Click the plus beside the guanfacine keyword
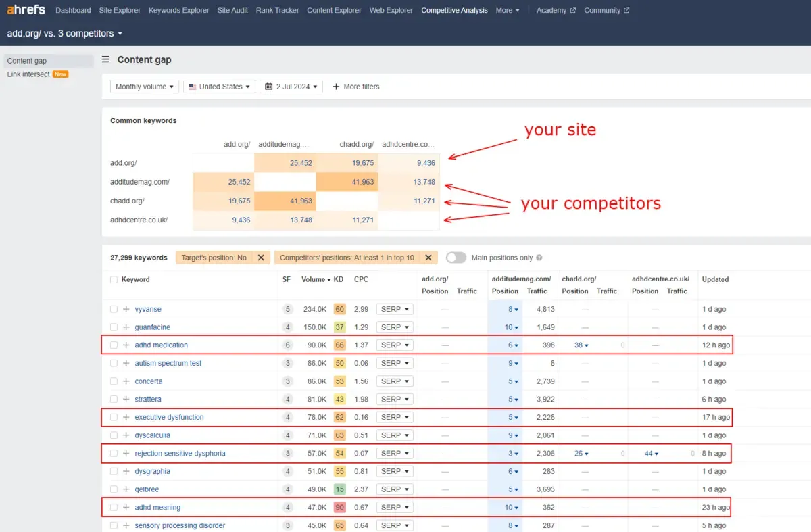Viewport: 811px width, 532px height. coord(125,327)
